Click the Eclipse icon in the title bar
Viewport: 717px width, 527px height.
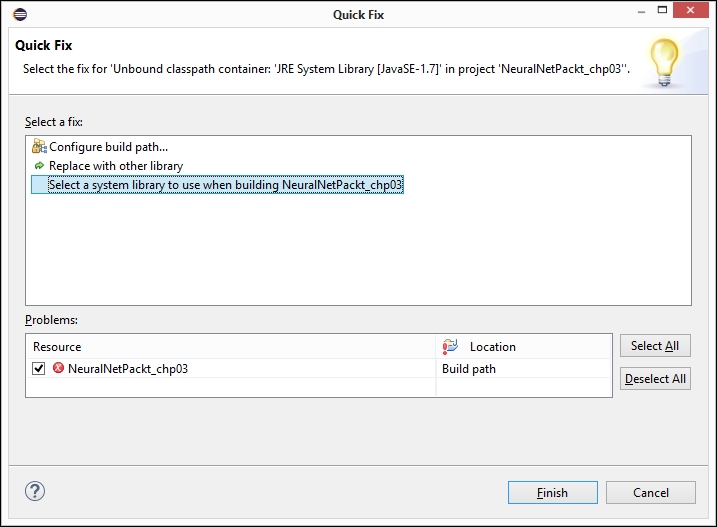(20, 14)
